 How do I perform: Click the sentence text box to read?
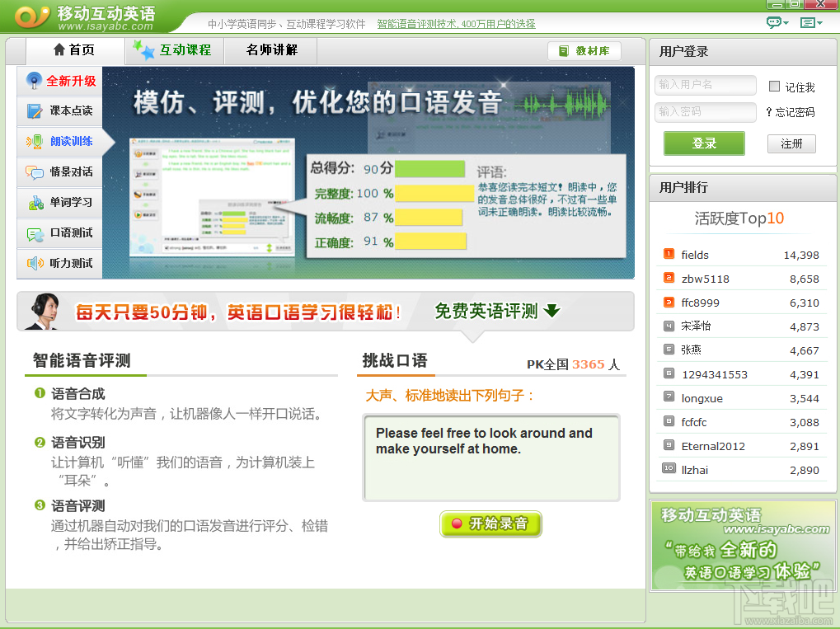[x=490, y=458]
